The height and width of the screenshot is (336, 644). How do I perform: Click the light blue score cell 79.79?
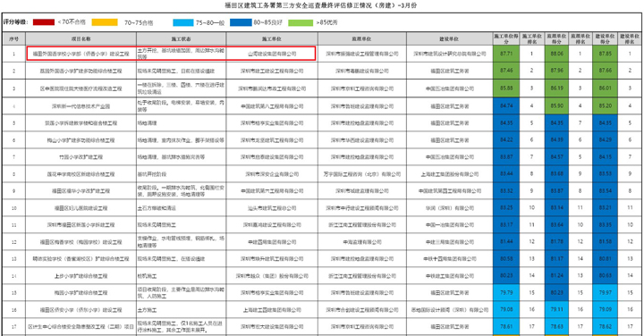tap(506, 292)
